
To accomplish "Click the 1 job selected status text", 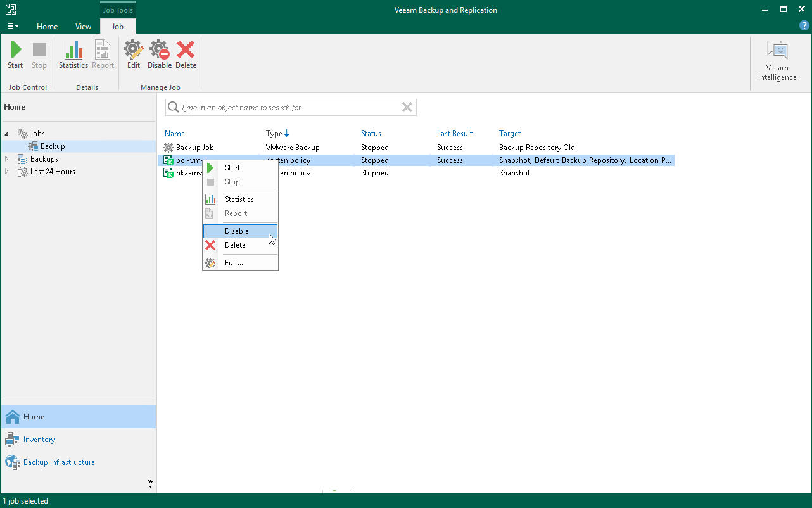I will (25, 501).
